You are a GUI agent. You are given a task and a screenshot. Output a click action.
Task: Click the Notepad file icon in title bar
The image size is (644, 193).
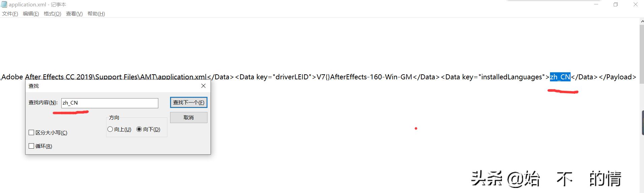[x=4, y=4]
